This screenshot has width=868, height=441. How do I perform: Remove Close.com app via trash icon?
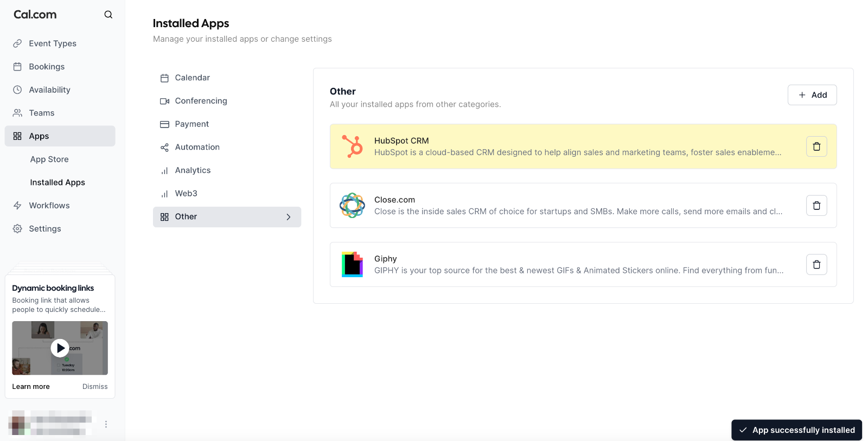click(x=816, y=206)
